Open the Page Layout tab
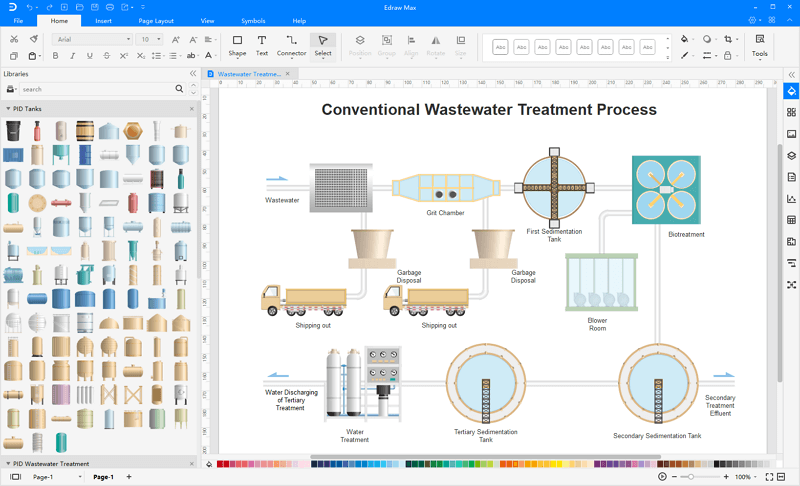The height and width of the screenshot is (486, 800). [x=156, y=20]
